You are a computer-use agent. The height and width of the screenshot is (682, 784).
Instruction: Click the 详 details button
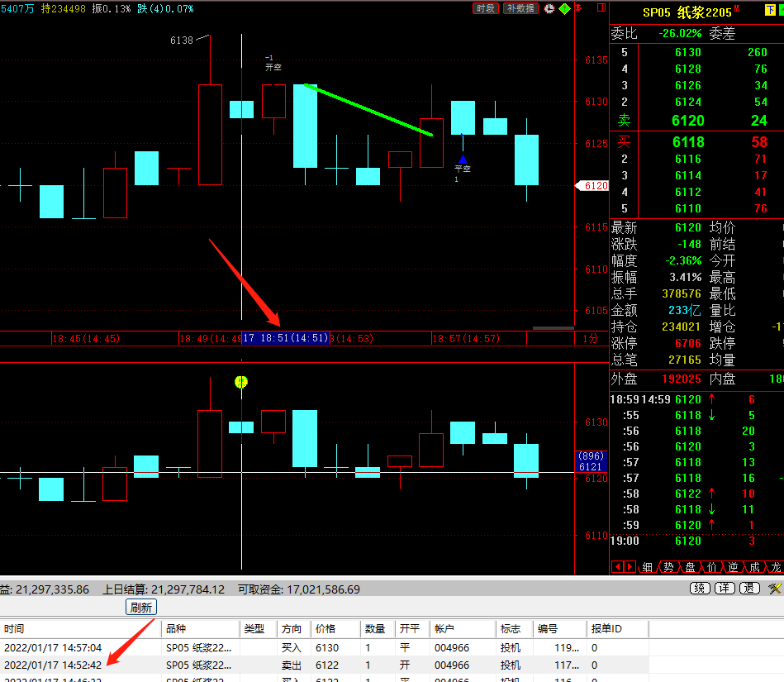[725, 589]
